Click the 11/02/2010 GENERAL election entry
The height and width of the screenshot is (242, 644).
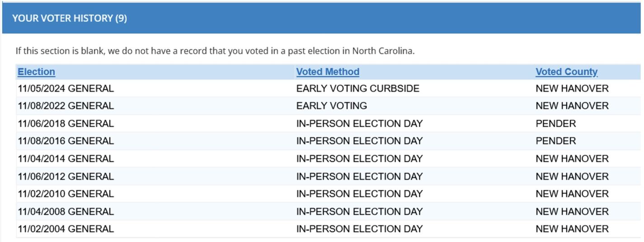click(x=66, y=194)
